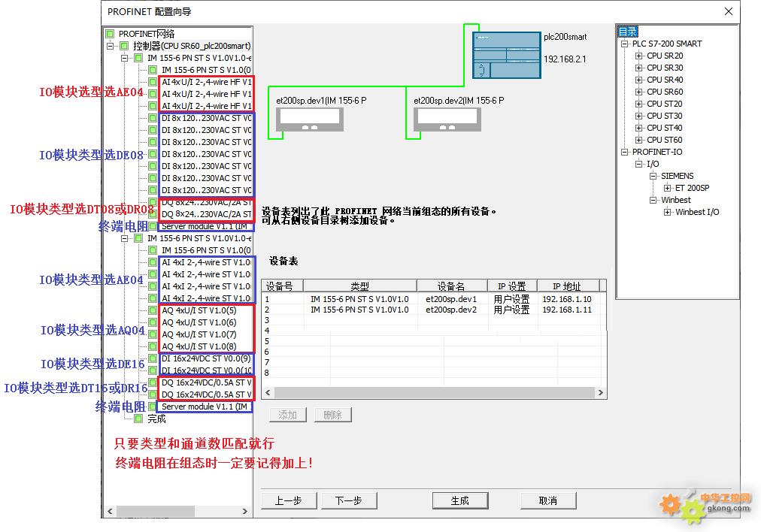Expand the Winbest I/O catalog node
Viewport: 761px width, 532px height.
[x=667, y=212]
